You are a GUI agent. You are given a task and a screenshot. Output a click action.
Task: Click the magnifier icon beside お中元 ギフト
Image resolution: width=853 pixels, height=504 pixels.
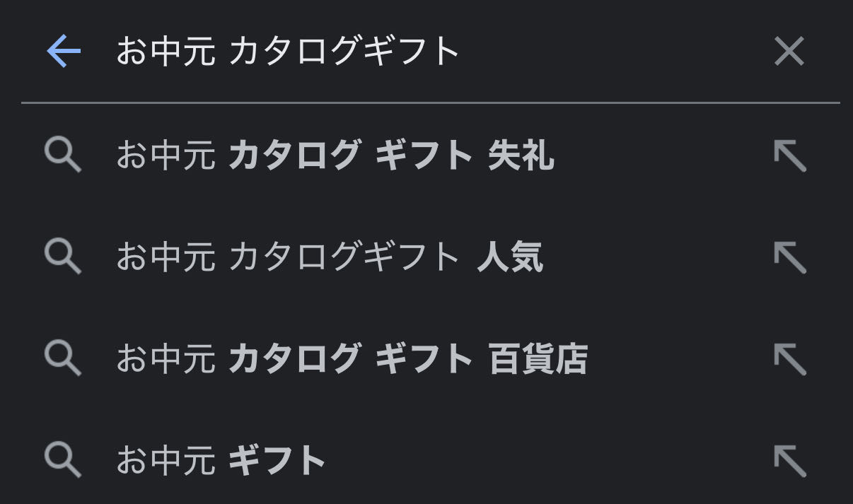[63, 460]
